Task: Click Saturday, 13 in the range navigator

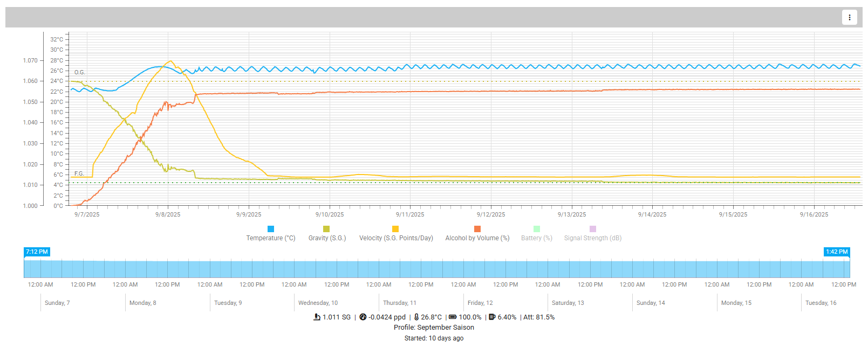Action: click(568, 303)
